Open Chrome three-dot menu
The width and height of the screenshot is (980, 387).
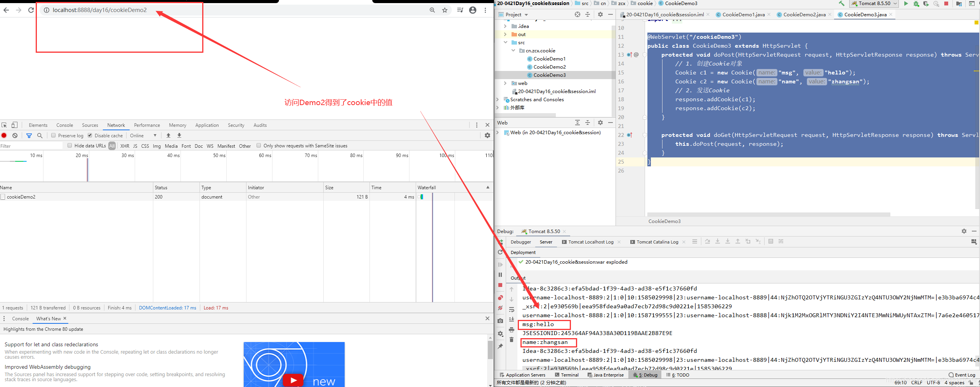485,10
